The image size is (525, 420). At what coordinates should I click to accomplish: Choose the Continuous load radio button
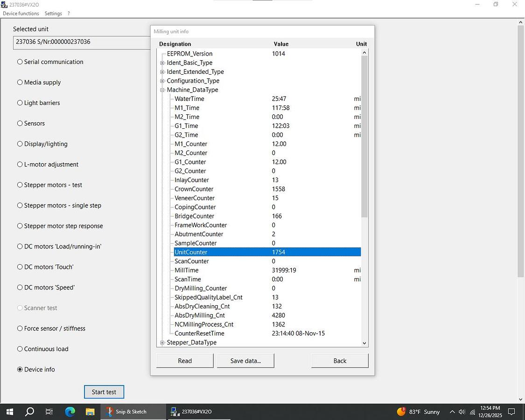point(20,349)
